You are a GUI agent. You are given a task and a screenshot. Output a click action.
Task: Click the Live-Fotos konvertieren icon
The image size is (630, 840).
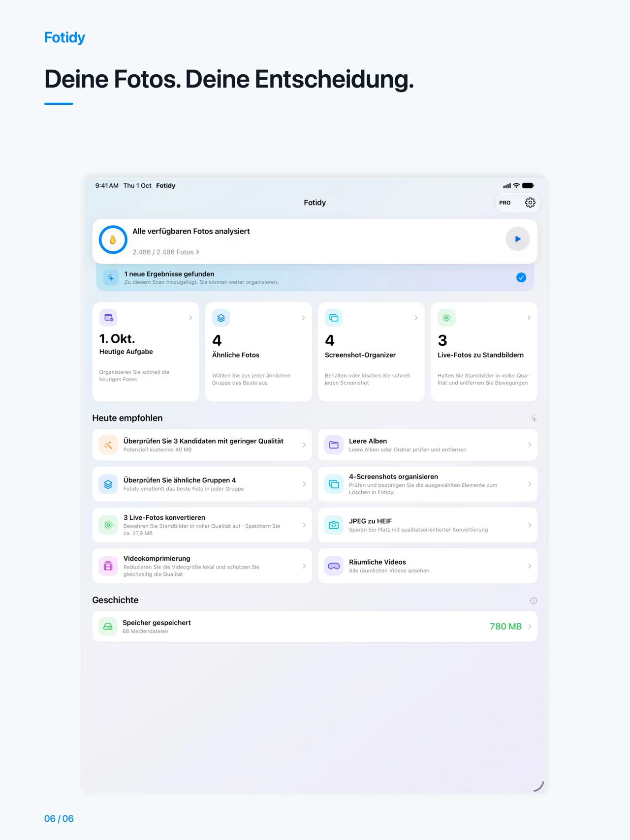tap(108, 525)
